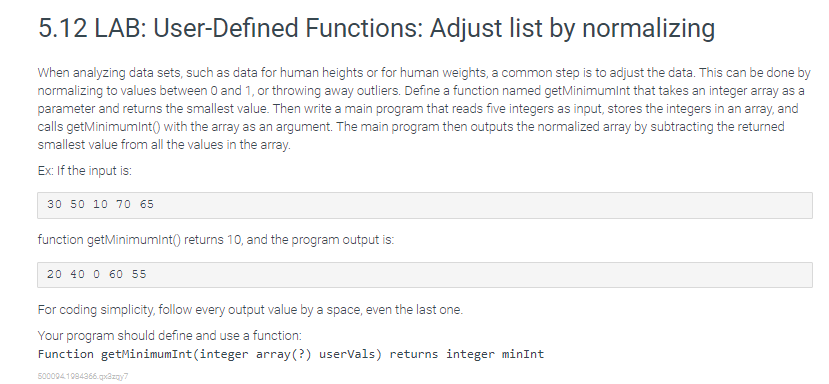
Task: Click the "For coding simplicity" sentence
Action: pyautogui.click(x=250, y=310)
